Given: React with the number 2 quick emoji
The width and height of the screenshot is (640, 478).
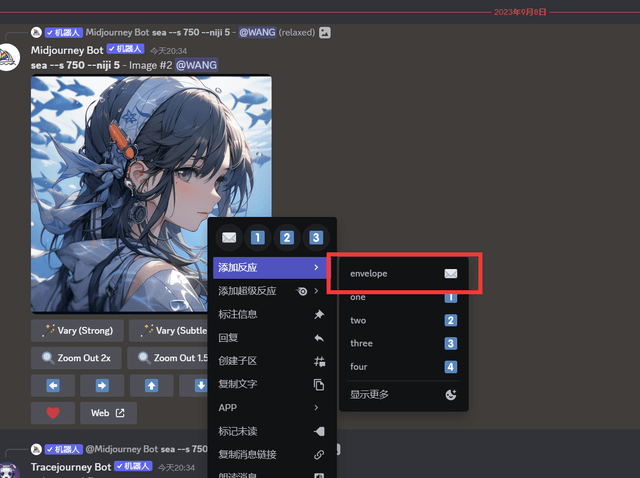Looking at the screenshot, I should coord(287,238).
